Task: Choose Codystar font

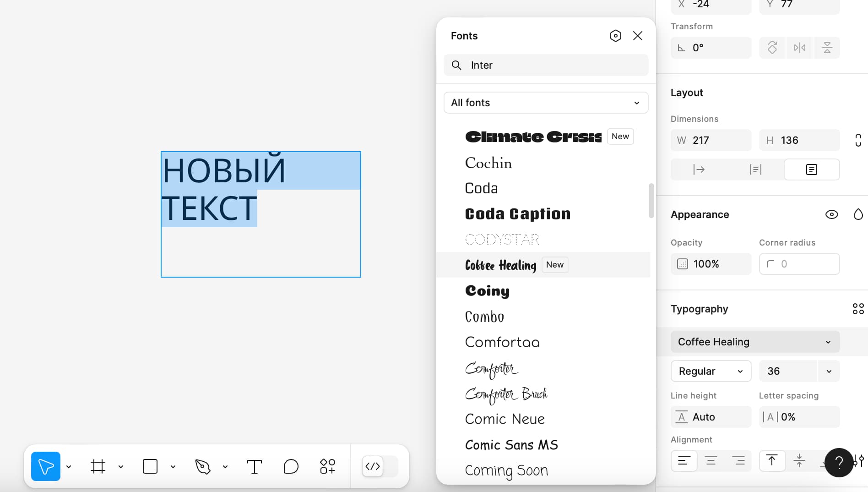Action: tap(543, 239)
